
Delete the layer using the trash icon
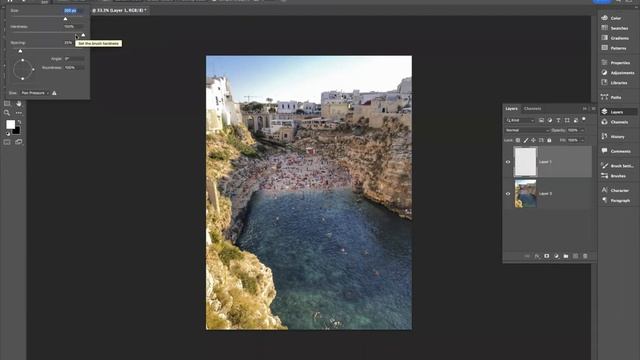coord(585,256)
